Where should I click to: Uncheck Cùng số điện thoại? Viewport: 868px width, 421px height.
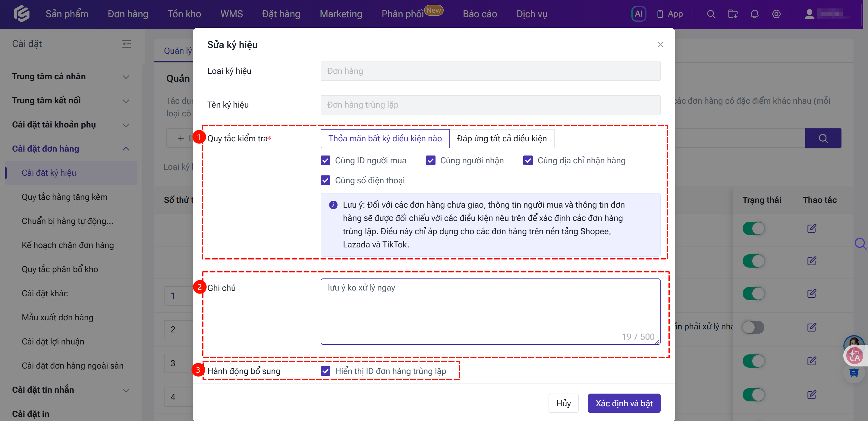click(x=325, y=181)
